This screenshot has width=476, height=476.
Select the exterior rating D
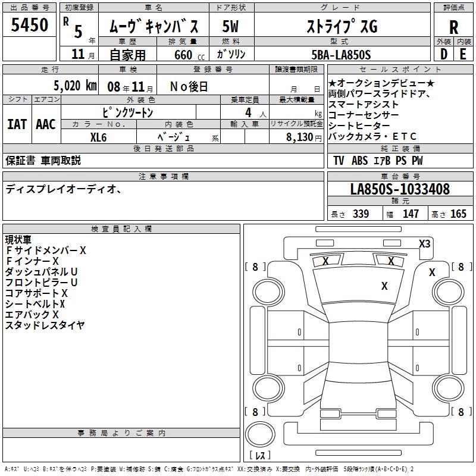click(x=443, y=54)
